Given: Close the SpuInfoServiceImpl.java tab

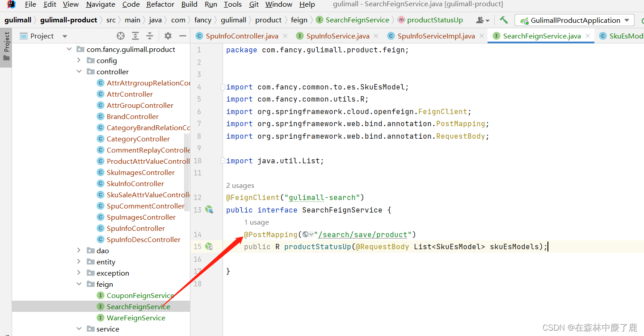Looking at the screenshot, I should click(x=481, y=36).
